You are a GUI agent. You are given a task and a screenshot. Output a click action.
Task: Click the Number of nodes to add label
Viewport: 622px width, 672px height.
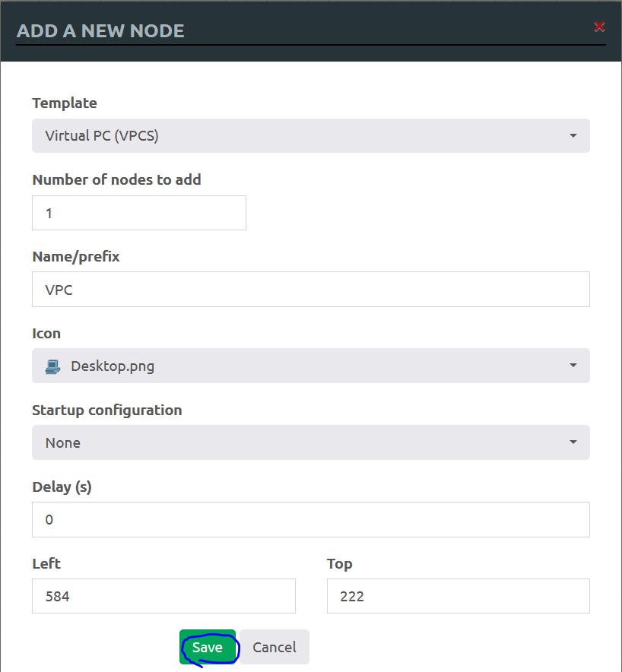116,179
